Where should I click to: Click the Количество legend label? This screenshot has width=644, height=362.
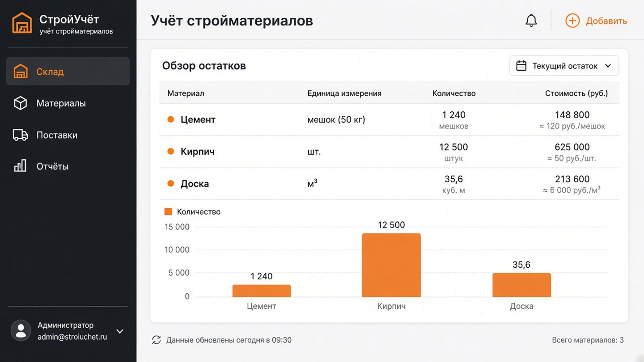pyautogui.click(x=199, y=212)
